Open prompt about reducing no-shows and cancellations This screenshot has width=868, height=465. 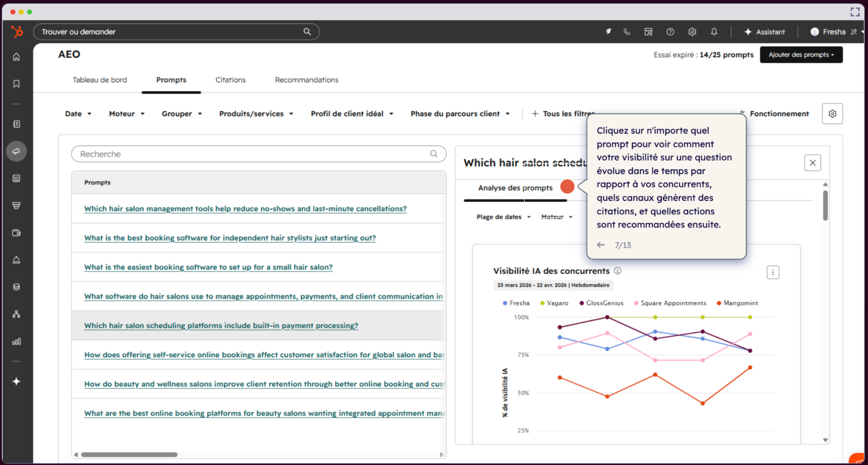click(x=245, y=208)
